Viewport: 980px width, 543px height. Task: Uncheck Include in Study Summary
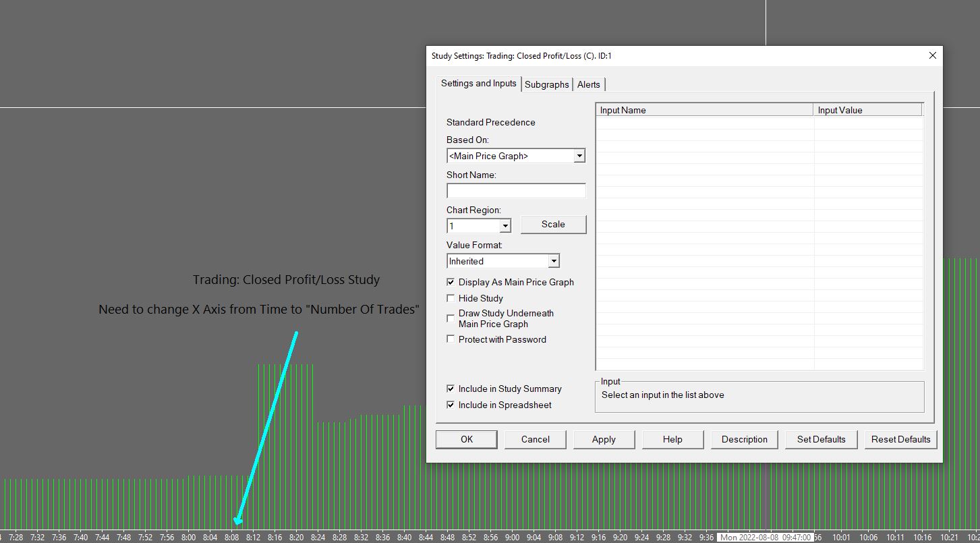coord(451,389)
